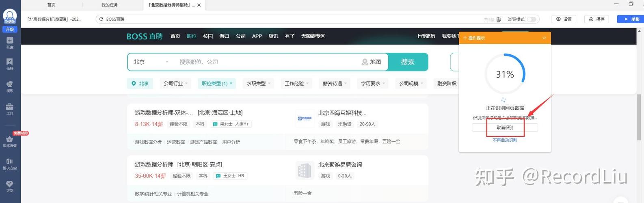
Task: Open 有了 in BOSS直聘 navigation
Action: (290, 36)
